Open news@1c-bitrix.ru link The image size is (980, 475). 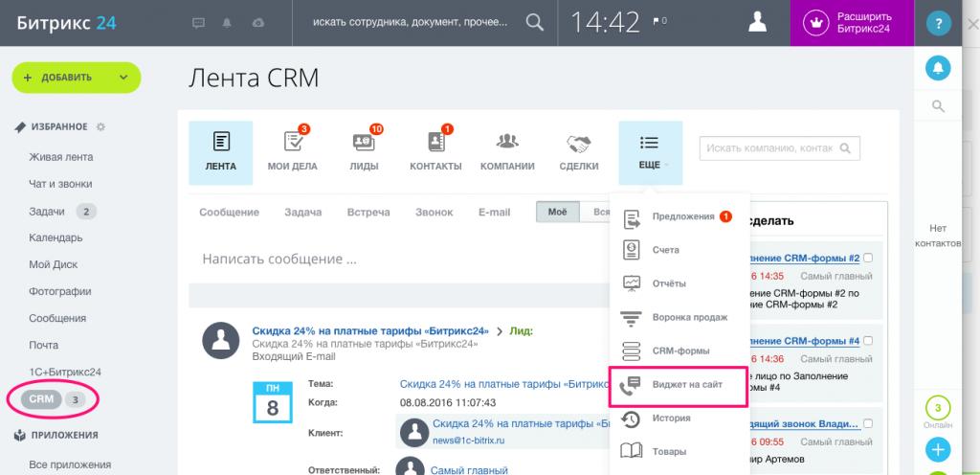(x=468, y=441)
